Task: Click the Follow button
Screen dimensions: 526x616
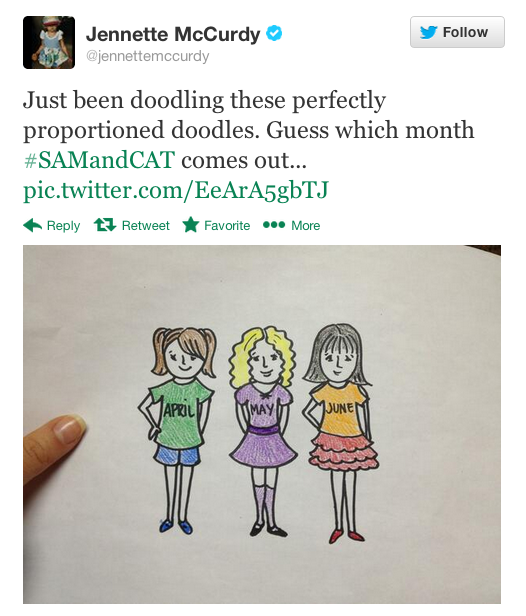Action: coord(457,32)
